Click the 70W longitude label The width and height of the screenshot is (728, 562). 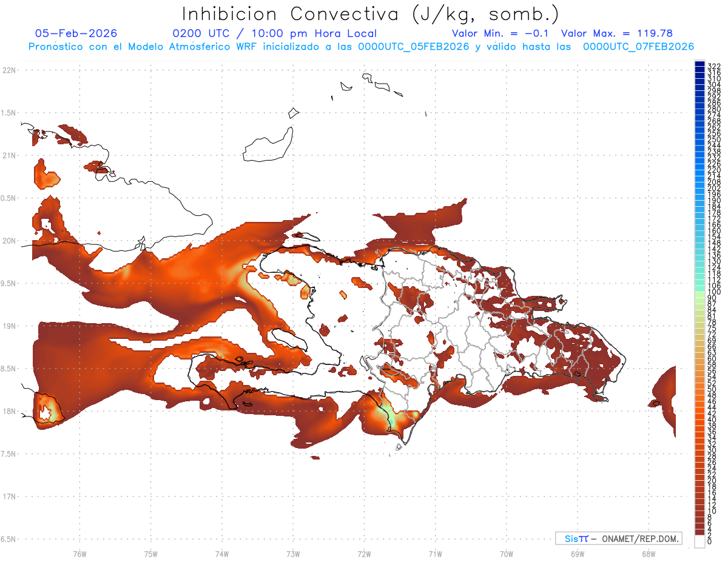click(507, 554)
